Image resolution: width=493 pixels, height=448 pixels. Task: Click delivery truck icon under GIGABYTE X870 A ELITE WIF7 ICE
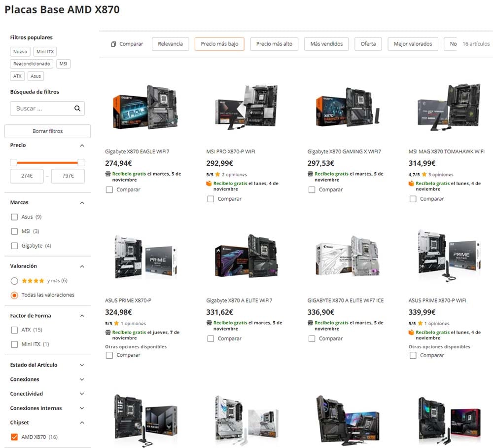[x=310, y=323]
